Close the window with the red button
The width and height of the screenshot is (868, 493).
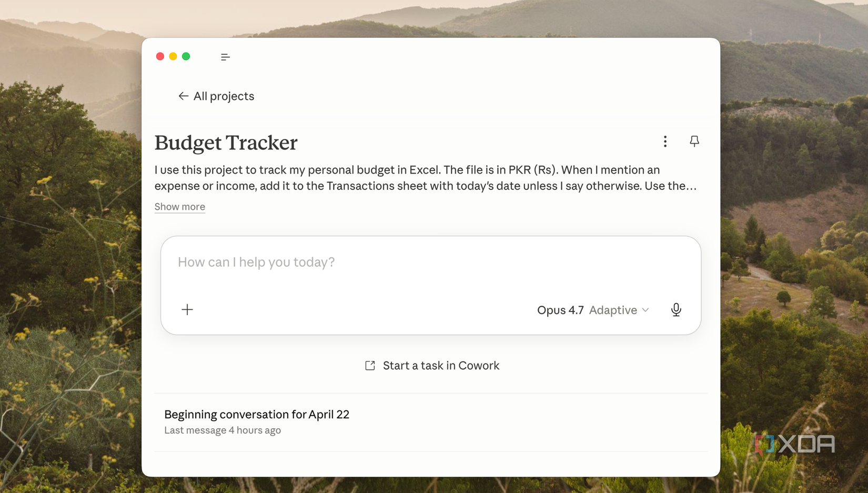[160, 56]
